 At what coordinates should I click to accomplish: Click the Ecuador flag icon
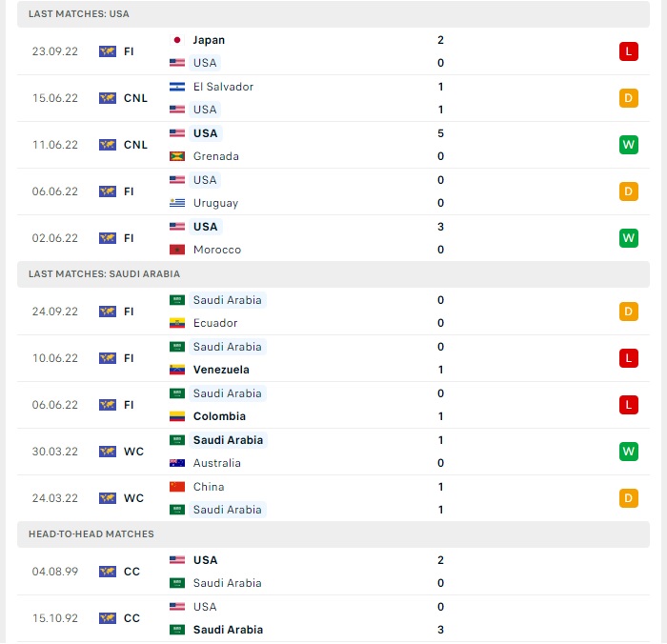point(177,323)
